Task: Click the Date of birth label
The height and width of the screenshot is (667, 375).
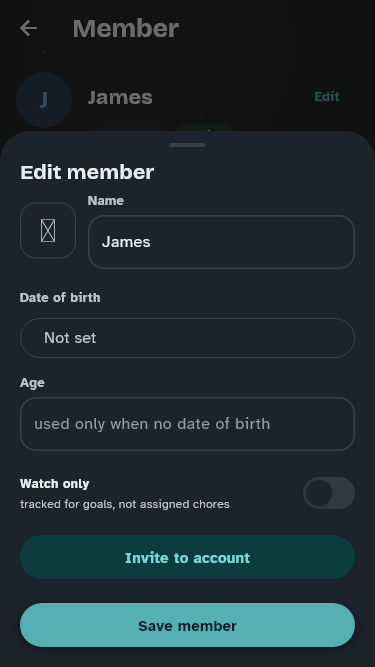Action: 60,297
